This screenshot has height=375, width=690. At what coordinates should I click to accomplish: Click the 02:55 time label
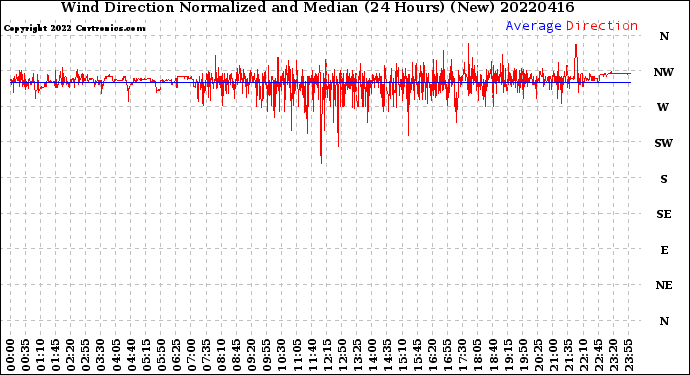click(x=86, y=355)
